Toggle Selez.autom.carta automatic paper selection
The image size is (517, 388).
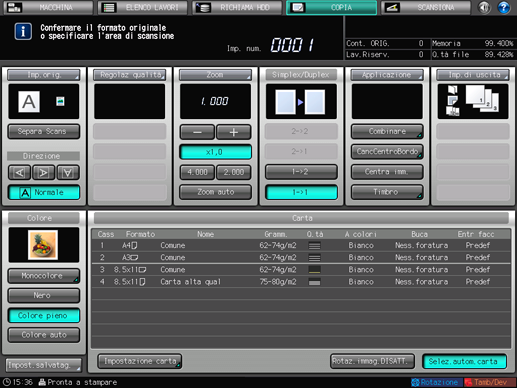464,361
